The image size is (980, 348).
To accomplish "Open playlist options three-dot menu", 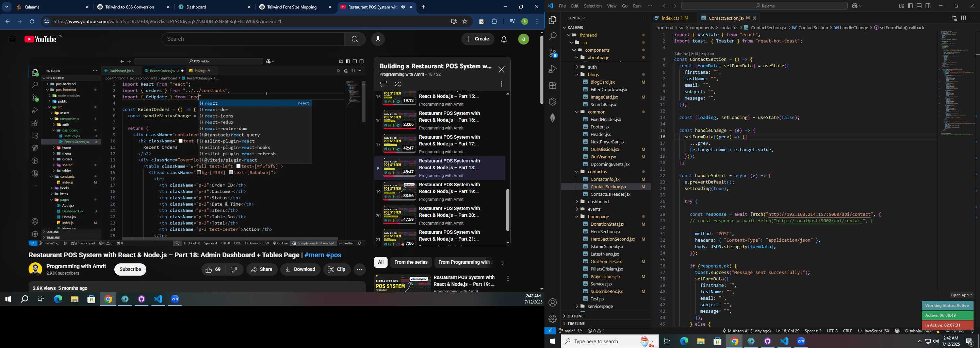I will pos(502,84).
